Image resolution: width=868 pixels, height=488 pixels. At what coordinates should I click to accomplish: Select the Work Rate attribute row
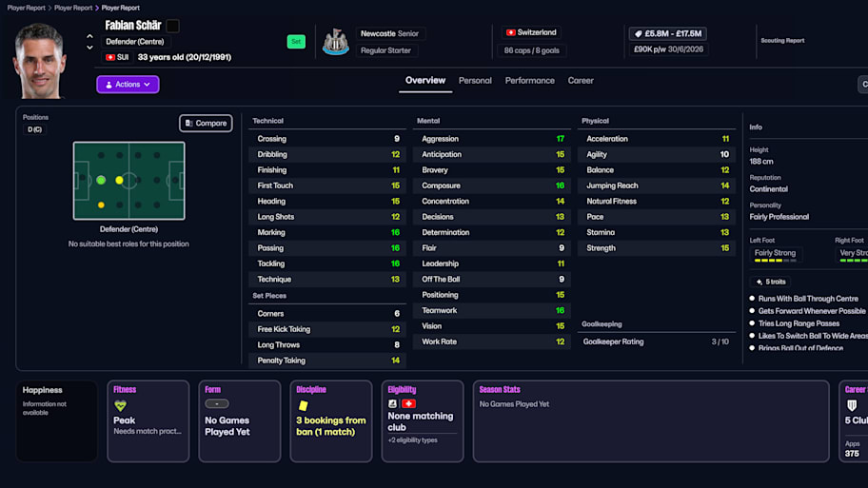(491, 342)
